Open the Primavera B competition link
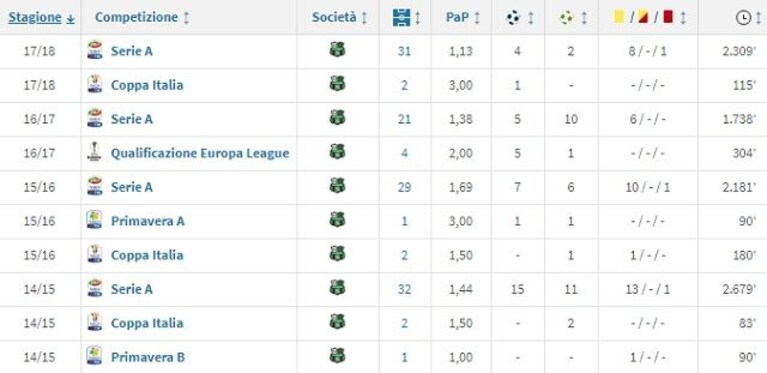Image resolution: width=767 pixels, height=373 pixels. pyautogui.click(x=148, y=357)
